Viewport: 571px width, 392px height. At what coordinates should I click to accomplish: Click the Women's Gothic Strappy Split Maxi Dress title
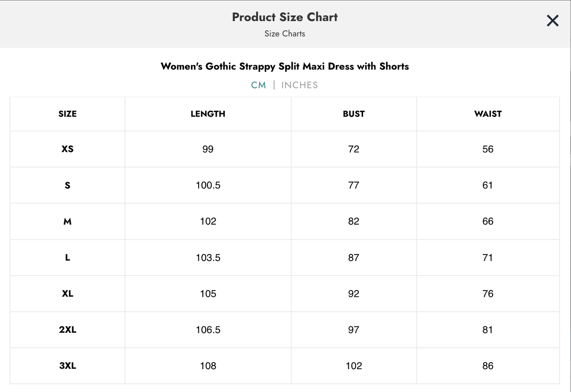(285, 66)
